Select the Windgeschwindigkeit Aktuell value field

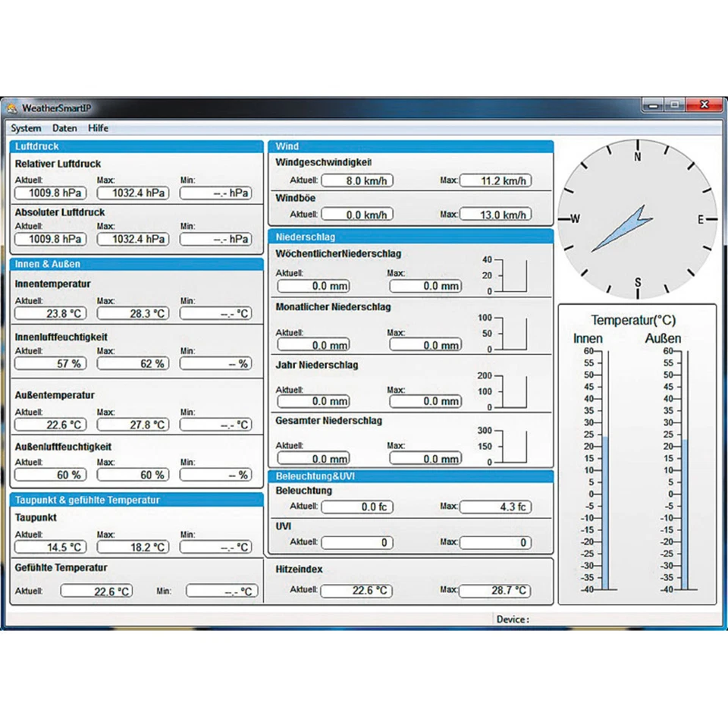pos(357,180)
